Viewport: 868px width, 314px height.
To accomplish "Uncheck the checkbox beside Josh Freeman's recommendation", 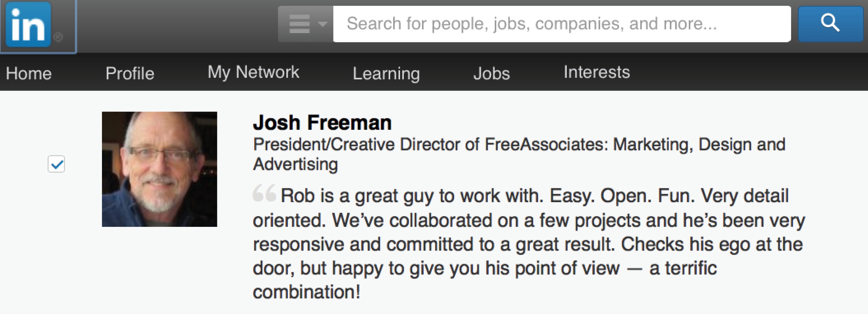I will point(56,164).
